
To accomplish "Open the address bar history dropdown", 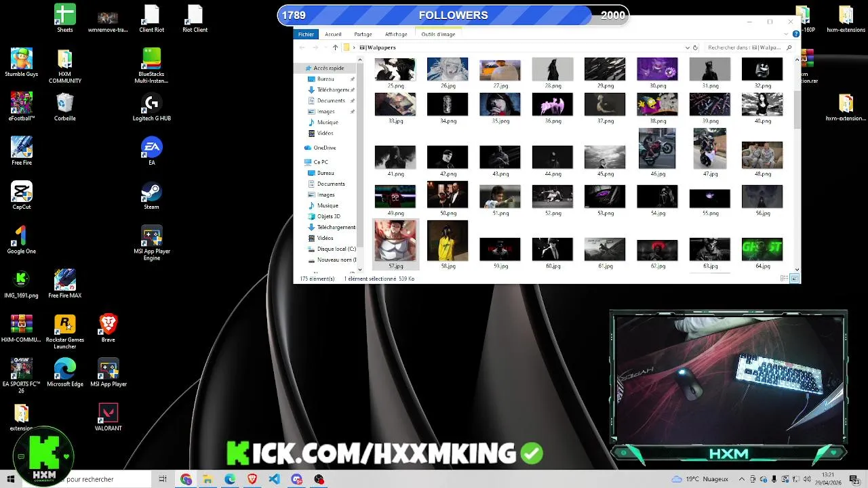I will coord(688,47).
